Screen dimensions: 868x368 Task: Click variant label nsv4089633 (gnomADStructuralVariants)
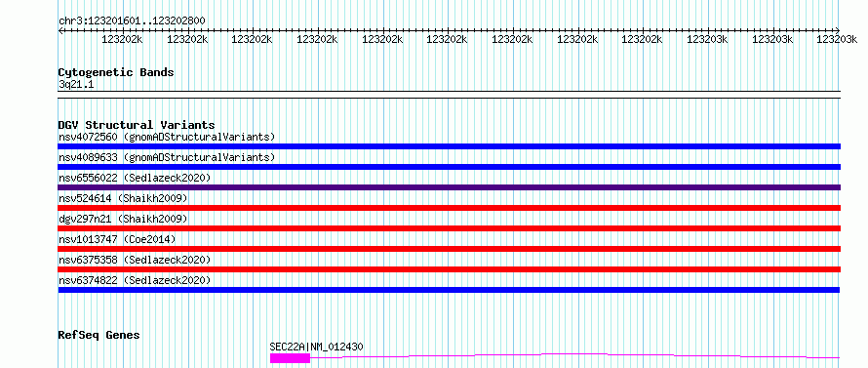pos(167,157)
